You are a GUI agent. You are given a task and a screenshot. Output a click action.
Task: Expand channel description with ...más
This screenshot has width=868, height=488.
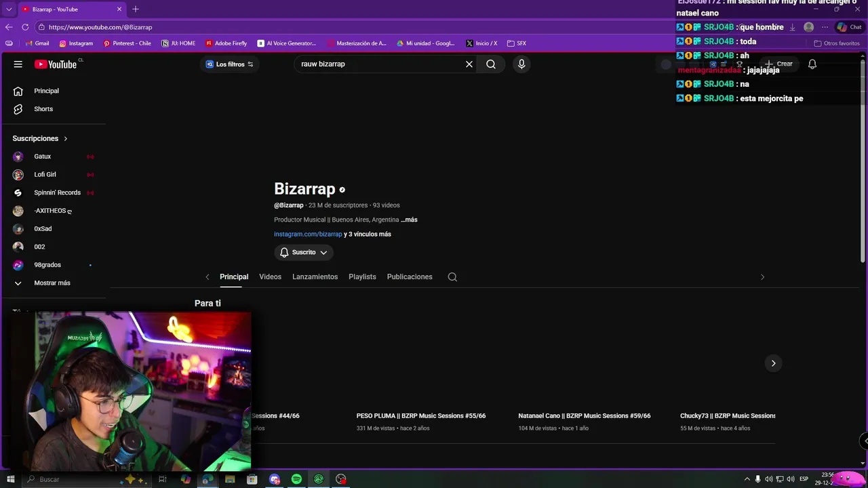click(409, 220)
